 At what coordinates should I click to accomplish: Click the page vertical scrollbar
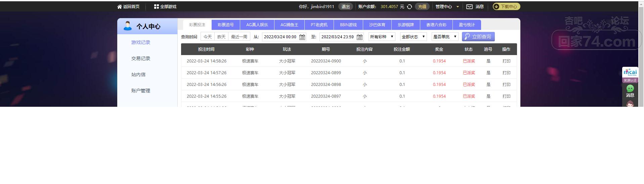[641, 54]
